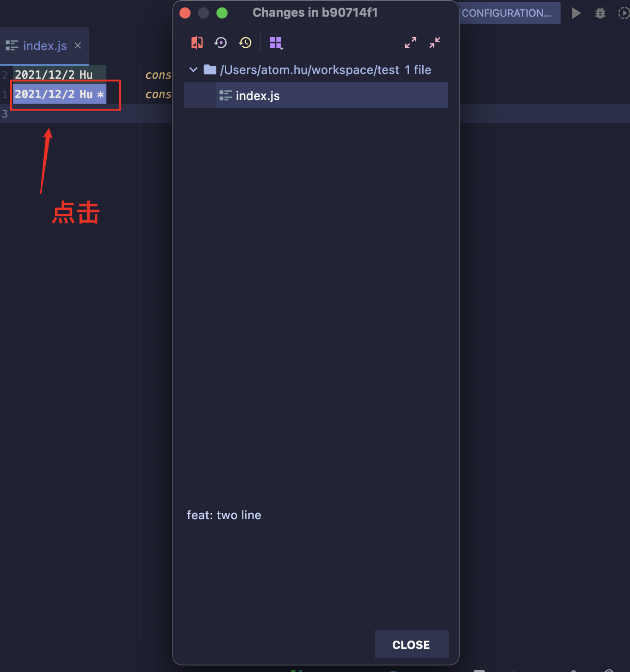This screenshot has height=672, width=630.
Task: Collapse the workspace/test folder node
Action: click(x=193, y=69)
